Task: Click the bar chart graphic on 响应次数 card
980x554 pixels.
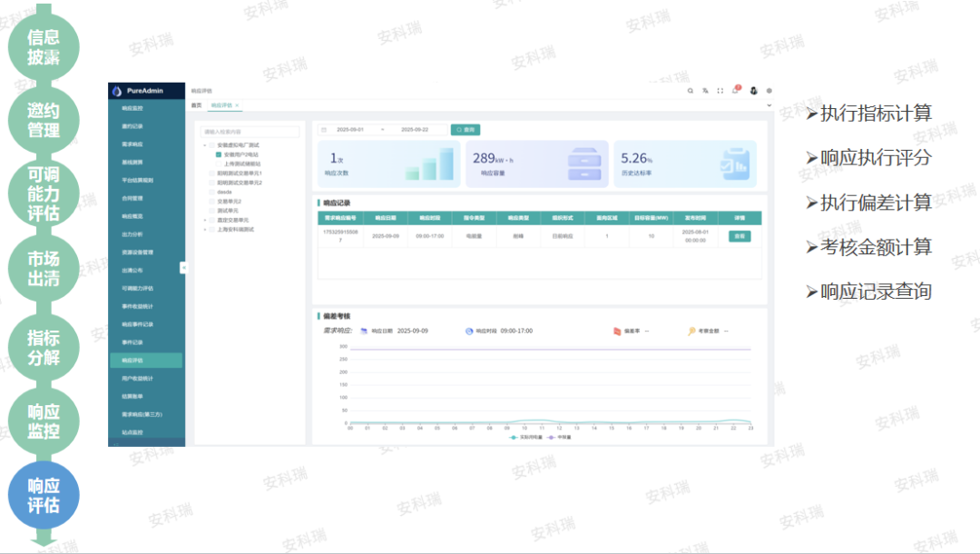Action: point(428,163)
